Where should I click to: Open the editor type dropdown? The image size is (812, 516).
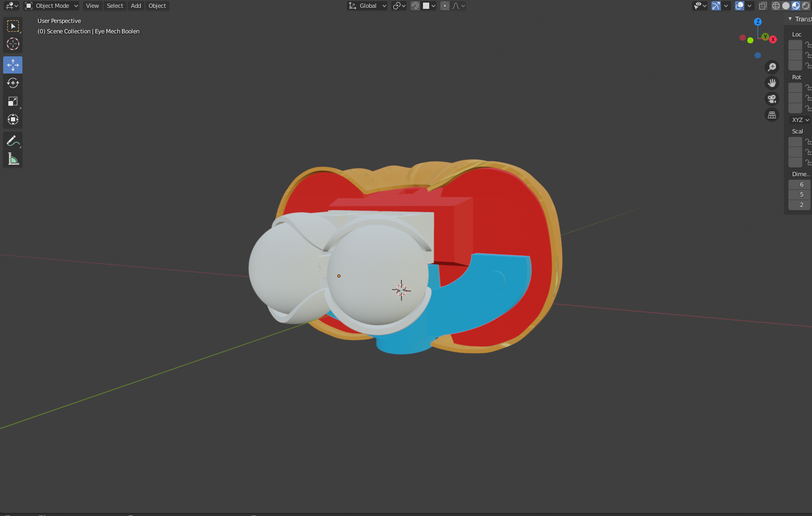click(11, 6)
